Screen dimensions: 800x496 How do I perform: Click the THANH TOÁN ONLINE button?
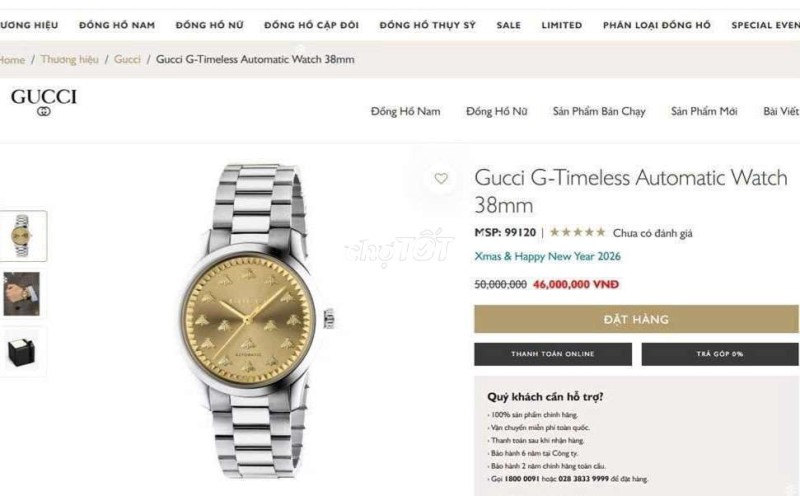coord(553,354)
